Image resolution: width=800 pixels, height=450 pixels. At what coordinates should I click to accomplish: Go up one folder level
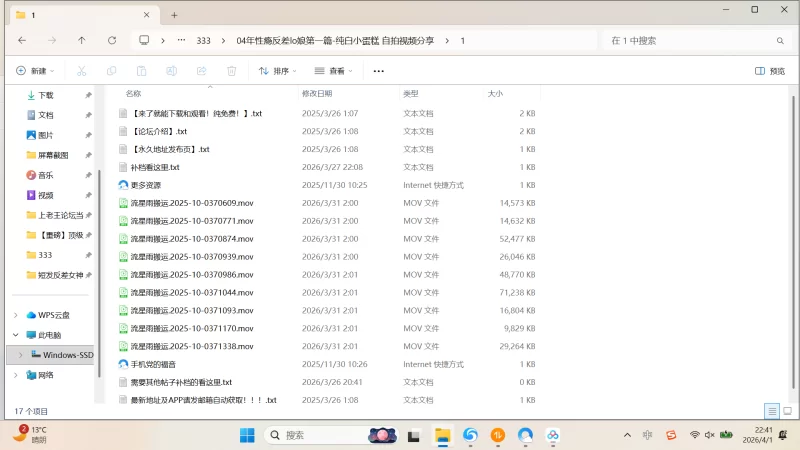(x=82, y=40)
